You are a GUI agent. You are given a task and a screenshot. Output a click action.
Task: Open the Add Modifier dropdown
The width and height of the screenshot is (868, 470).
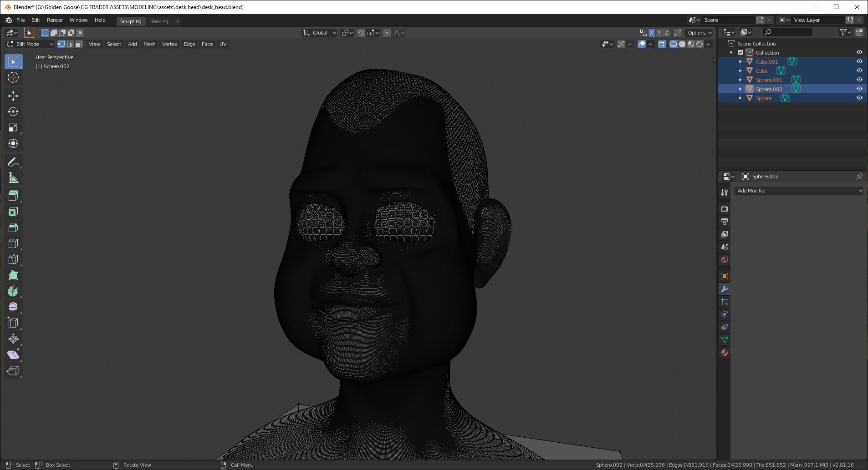[x=798, y=191]
